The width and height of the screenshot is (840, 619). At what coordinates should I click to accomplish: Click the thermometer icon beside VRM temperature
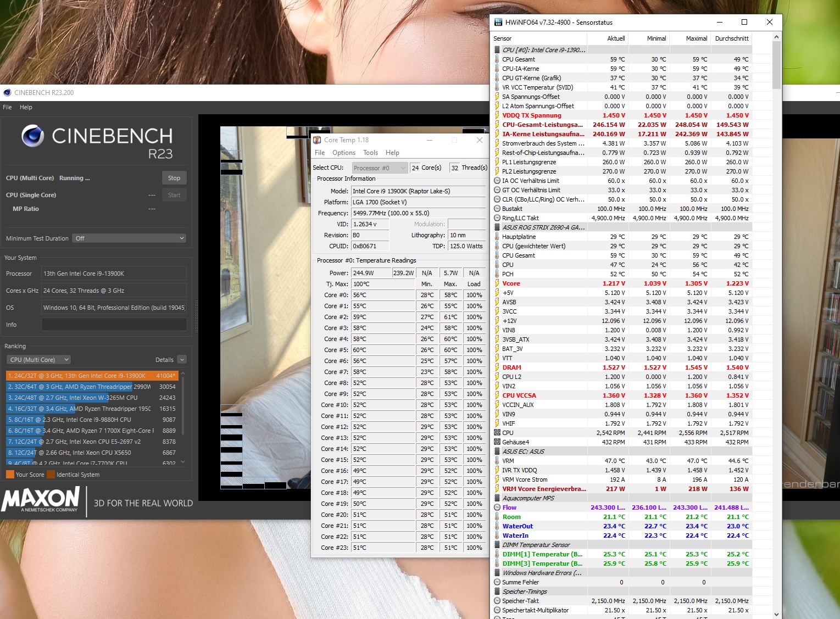pos(497,461)
